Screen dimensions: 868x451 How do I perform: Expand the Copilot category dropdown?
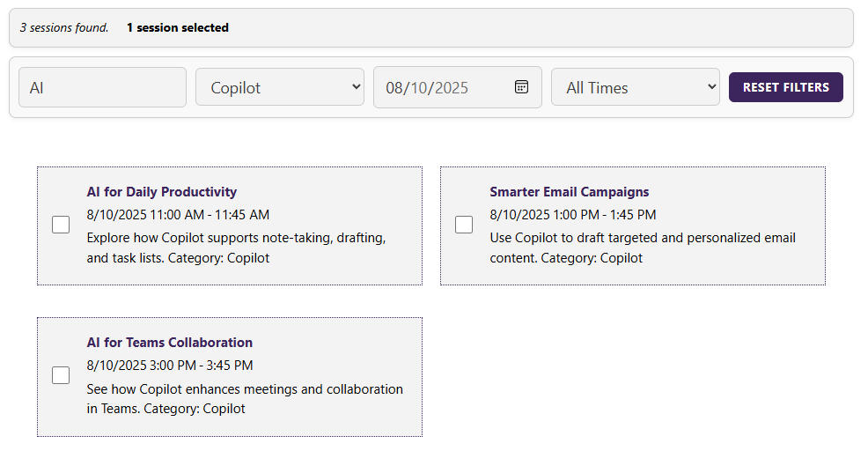pos(280,87)
